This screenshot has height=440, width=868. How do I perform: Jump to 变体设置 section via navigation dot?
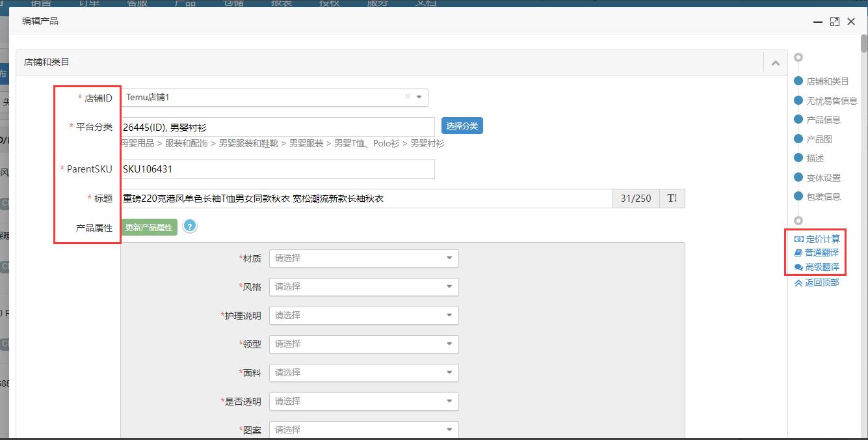799,176
